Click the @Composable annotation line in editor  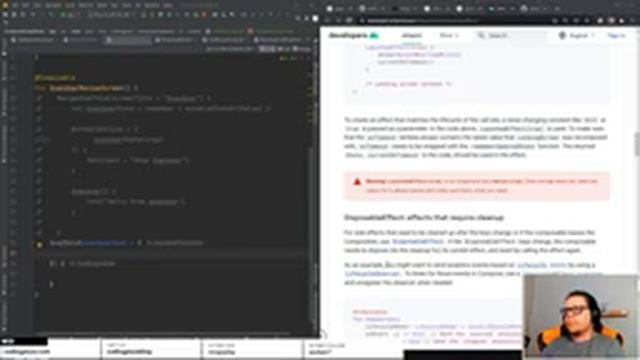pyautogui.click(x=55, y=77)
